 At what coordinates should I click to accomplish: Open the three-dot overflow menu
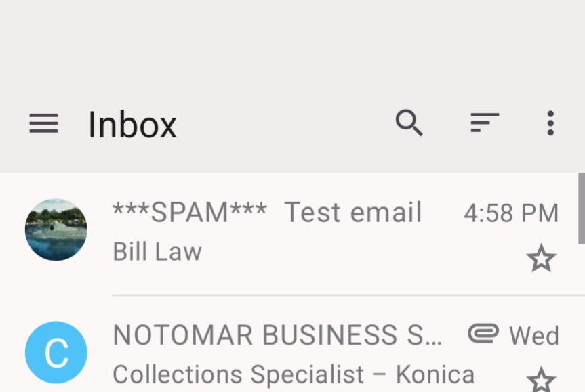[x=550, y=123]
